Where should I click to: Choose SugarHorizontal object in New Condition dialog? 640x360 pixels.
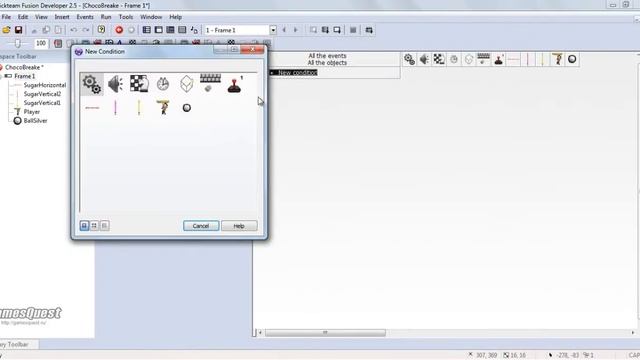tap(92, 108)
